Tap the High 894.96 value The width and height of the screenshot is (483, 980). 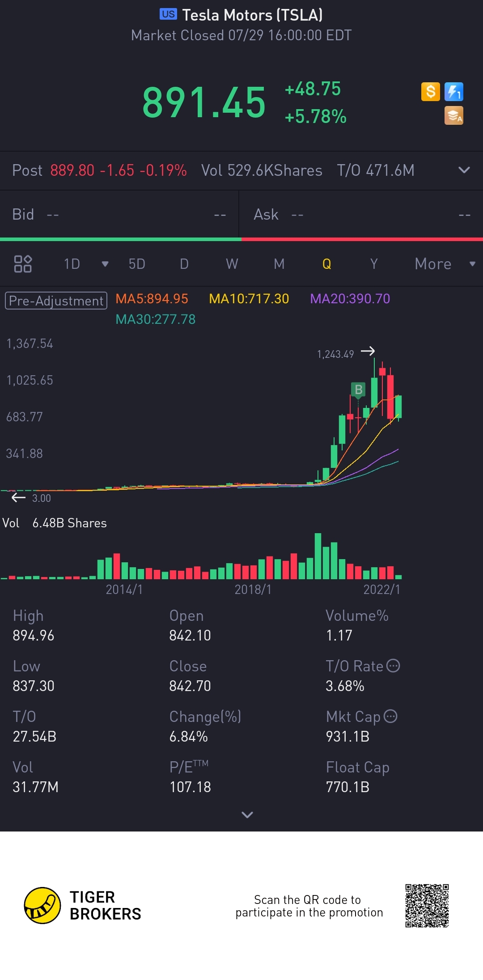pyautogui.click(x=34, y=635)
